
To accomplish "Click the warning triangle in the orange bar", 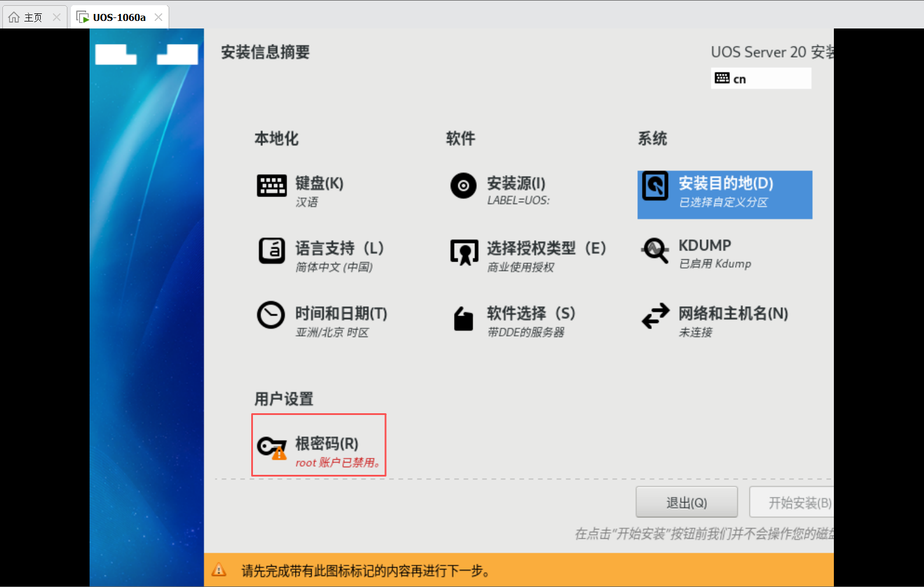I will pos(219,570).
